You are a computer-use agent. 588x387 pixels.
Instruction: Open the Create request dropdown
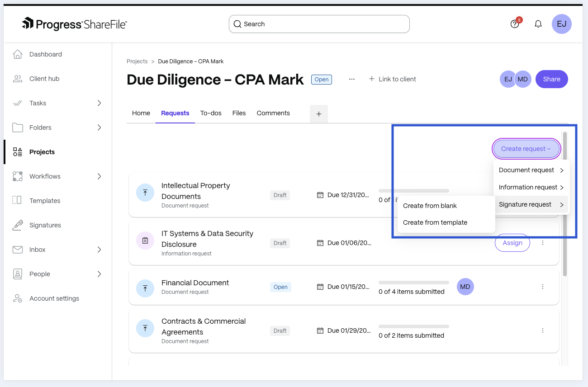tap(526, 149)
